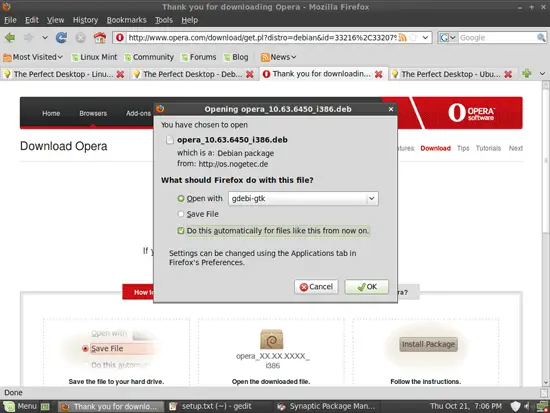Expand the Most Visited bookmarks folder
550x413 pixels.
click(33, 57)
